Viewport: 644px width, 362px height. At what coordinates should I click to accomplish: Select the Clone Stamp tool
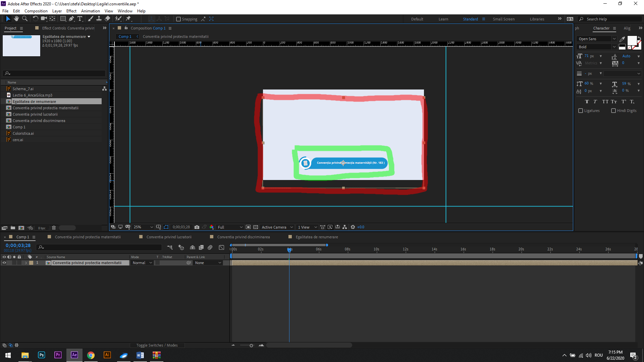pos(99,19)
